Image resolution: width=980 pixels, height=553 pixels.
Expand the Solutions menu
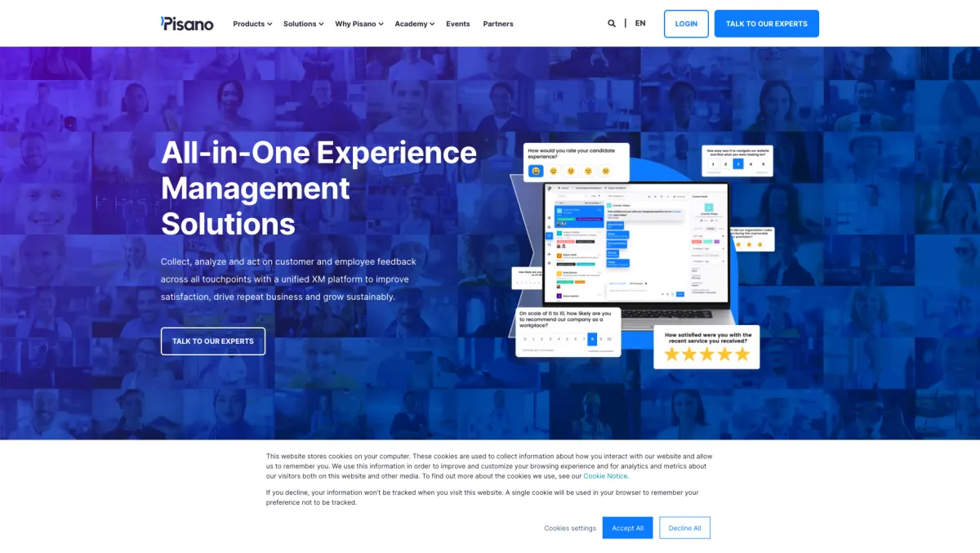click(x=302, y=24)
